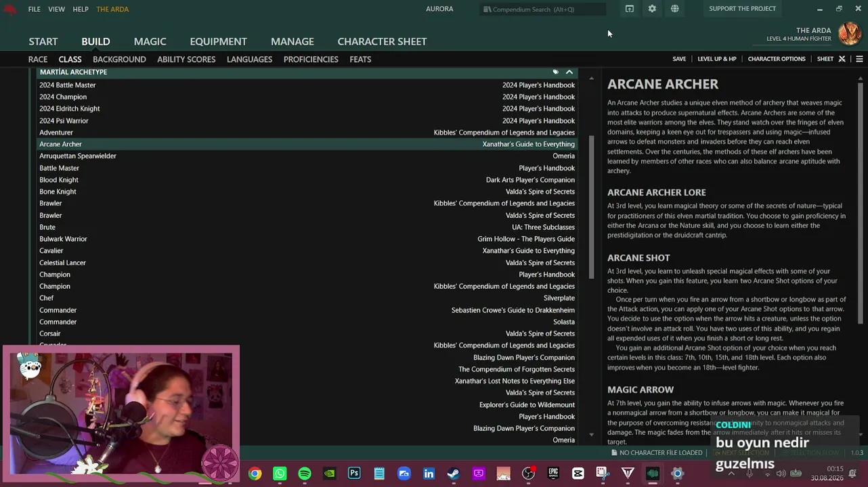This screenshot has width=868, height=487.
Task: Click the tag icon in Martial Archetype header
Action: pos(556,72)
